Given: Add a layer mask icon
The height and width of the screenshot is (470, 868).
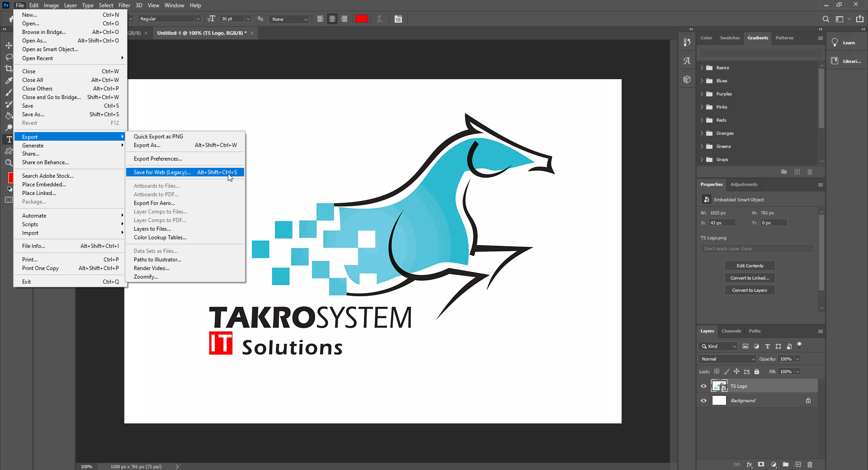Looking at the screenshot, I should coord(761,465).
